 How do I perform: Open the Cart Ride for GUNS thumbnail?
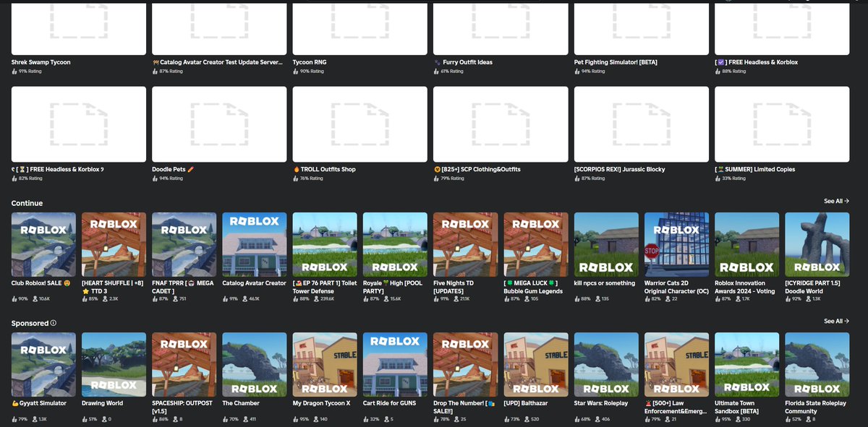(x=395, y=365)
